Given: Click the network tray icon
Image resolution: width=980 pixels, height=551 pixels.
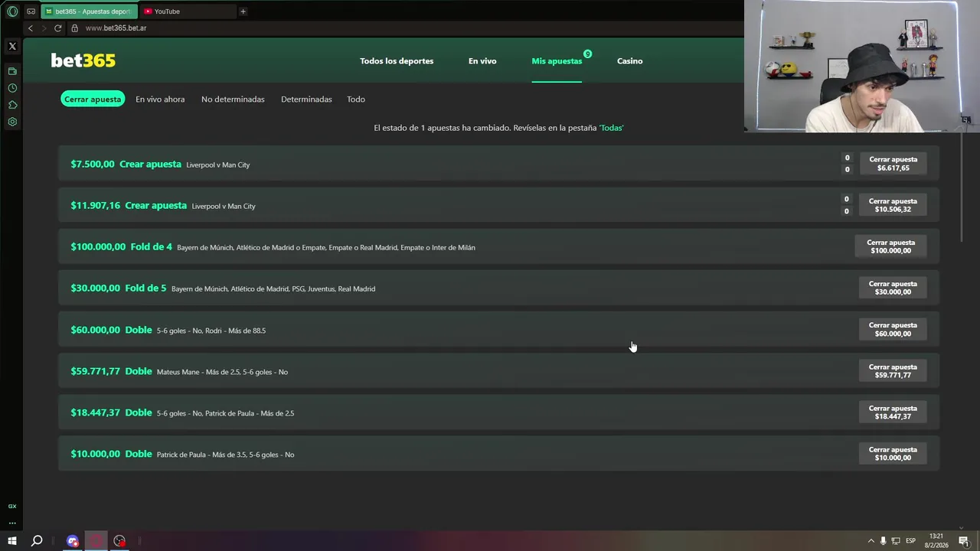Looking at the screenshot, I should 896,541.
